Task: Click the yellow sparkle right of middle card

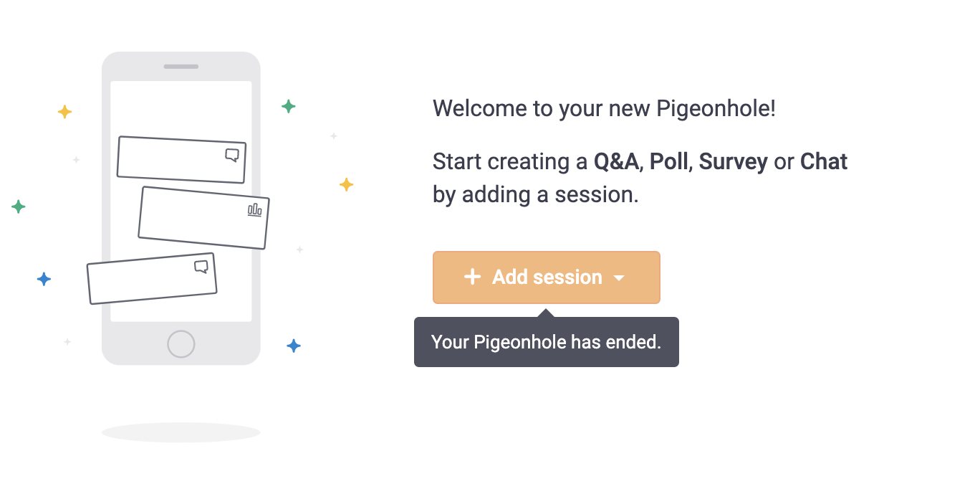Action: (x=346, y=185)
